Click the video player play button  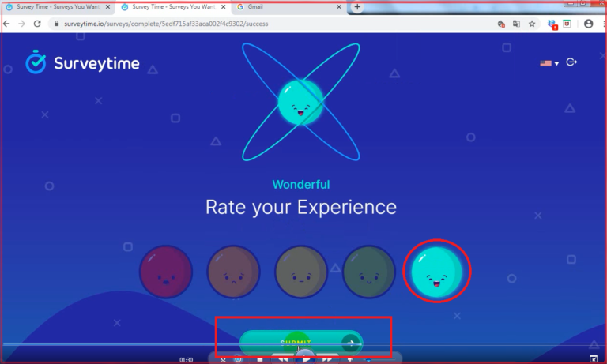coord(306,358)
